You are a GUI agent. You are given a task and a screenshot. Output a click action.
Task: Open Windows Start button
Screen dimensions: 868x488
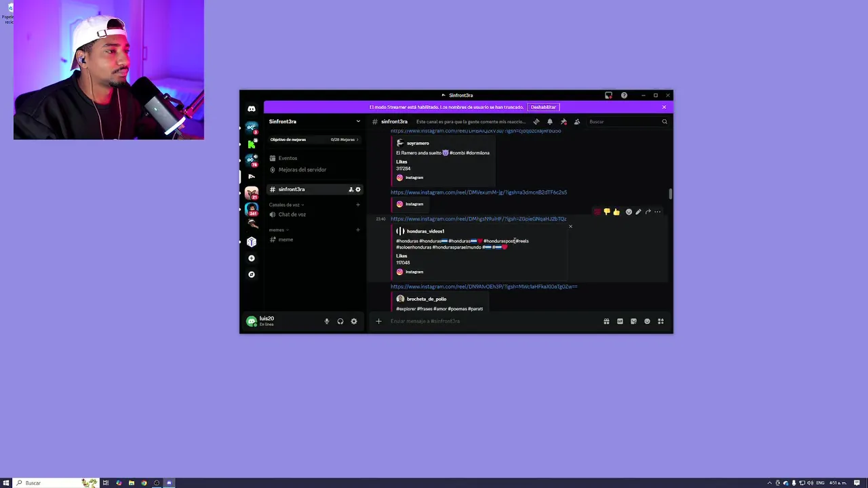click(x=6, y=483)
